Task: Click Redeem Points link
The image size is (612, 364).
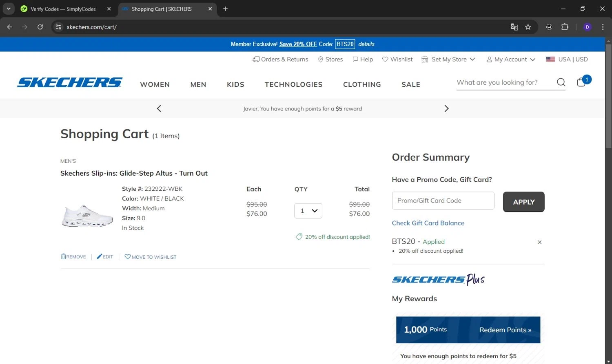Action: (x=505, y=330)
